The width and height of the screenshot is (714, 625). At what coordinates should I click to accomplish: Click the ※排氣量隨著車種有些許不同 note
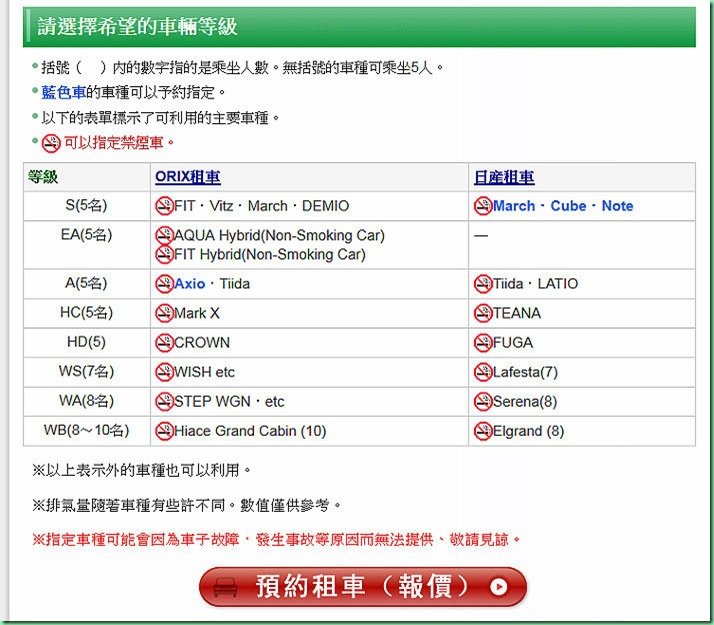pyautogui.click(x=187, y=505)
